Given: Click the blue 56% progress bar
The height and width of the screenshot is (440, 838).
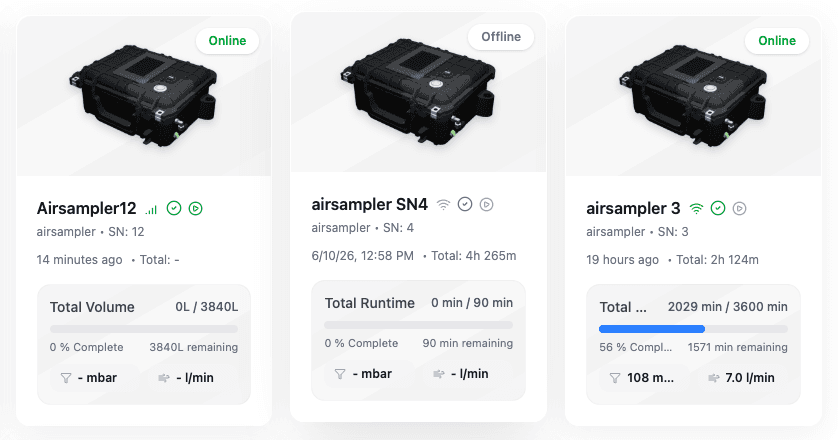Looking at the screenshot, I should point(652,329).
